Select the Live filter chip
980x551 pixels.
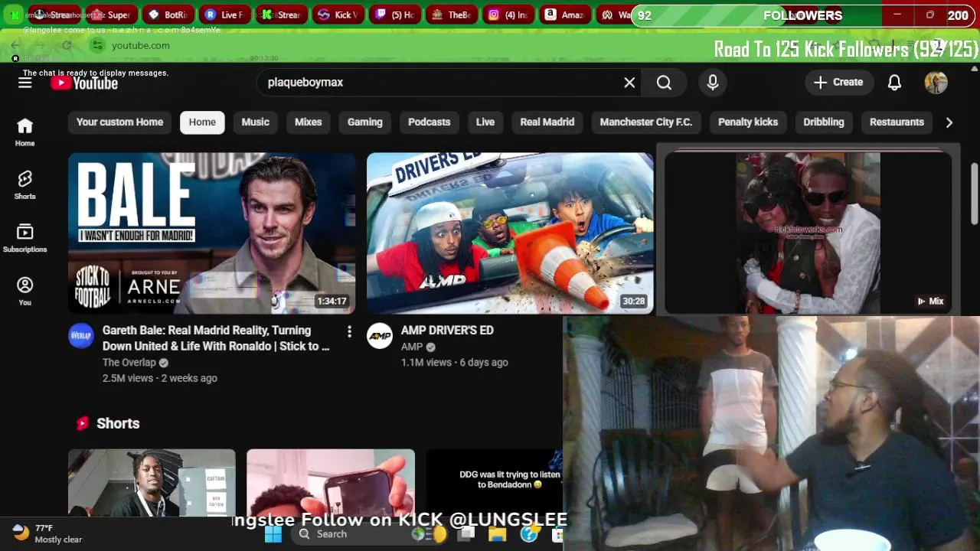(x=485, y=122)
